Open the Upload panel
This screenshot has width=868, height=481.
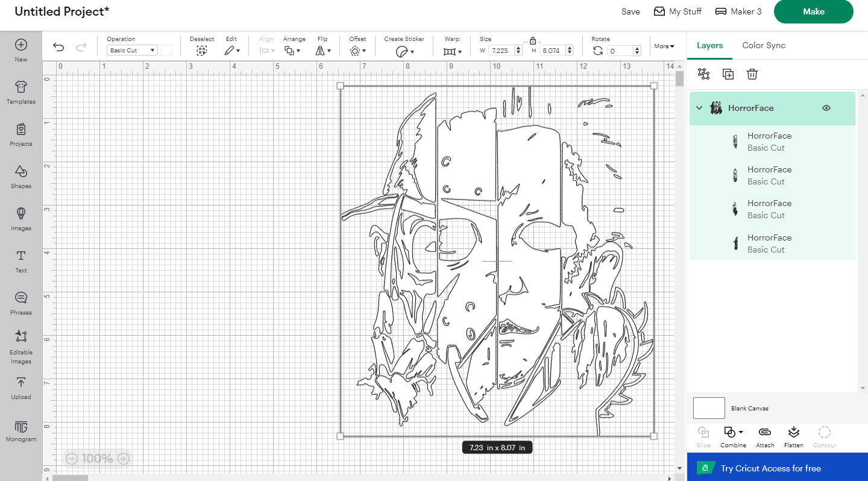21,389
